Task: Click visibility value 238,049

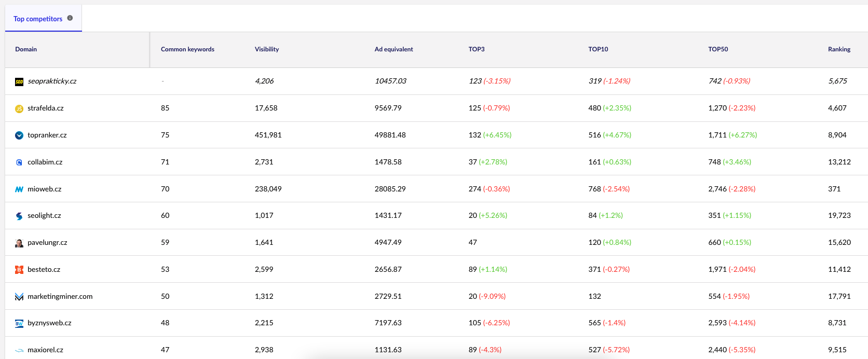Action: (268, 189)
